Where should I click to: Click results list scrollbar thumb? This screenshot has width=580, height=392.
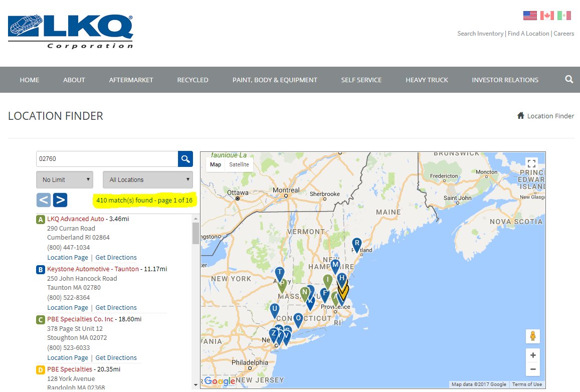(x=196, y=234)
